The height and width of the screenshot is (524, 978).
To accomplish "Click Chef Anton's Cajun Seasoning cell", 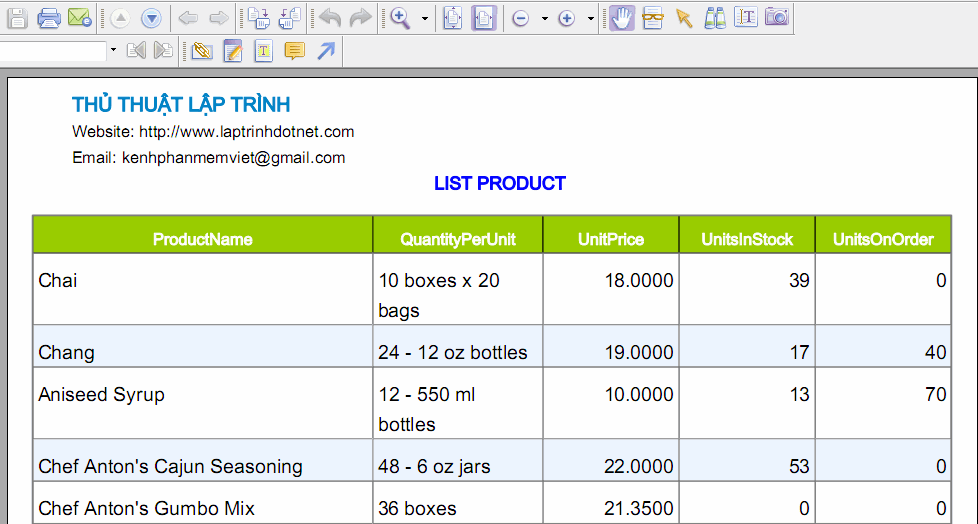I will point(203,460).
